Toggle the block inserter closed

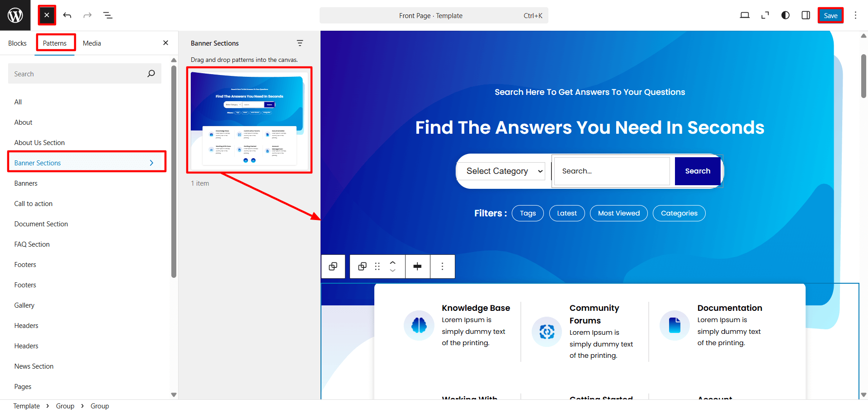tap(47, 15)
